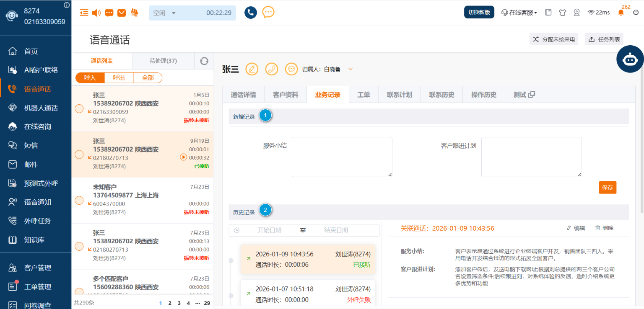Click the 服务小结 text area

342,157
